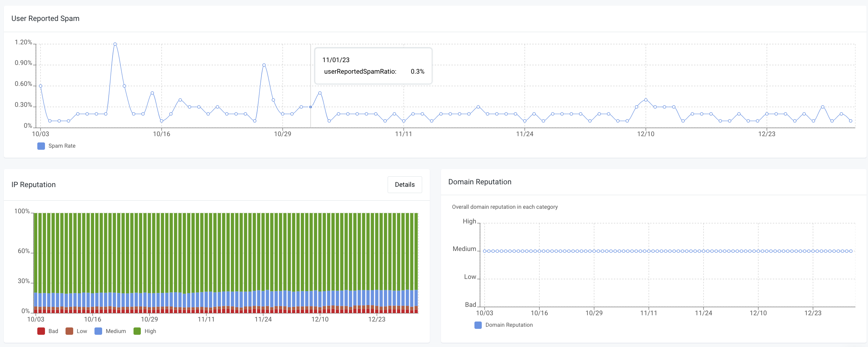Click the brown Low legend swatch
Image resolution: width=868 pixels, height=347 pixels.
(69, 331)
